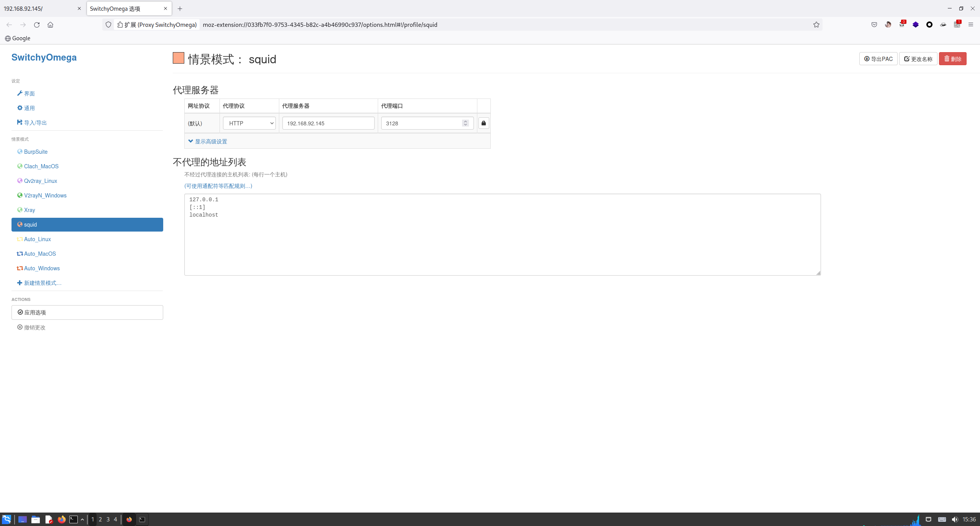Close the 192.168.92.145/ tab
The image size is (980, 526).
[x=79, y=8]
